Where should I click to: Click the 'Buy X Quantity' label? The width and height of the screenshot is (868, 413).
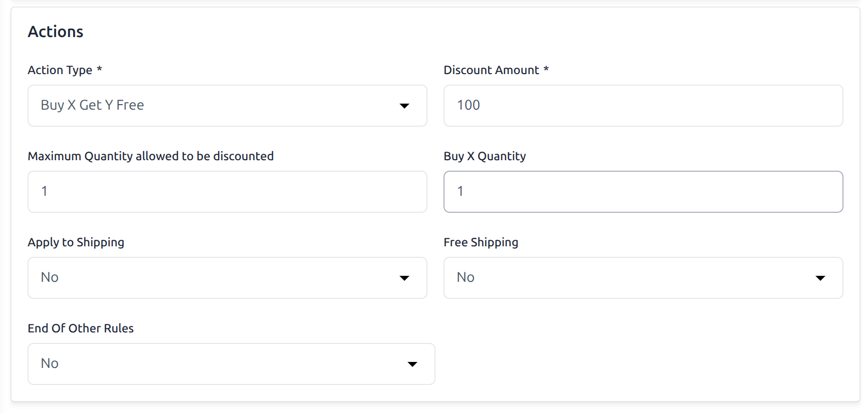coord(485,156)
